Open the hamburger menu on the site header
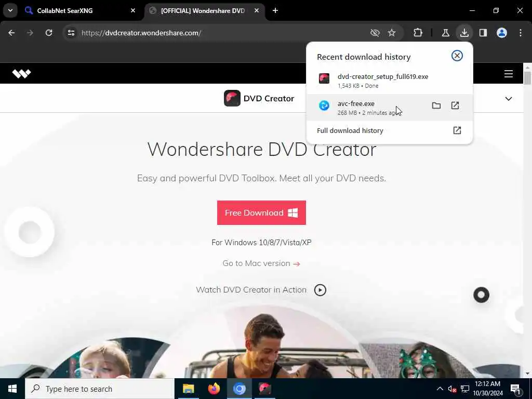Screen dimensions: 532x399 point(508,74)
